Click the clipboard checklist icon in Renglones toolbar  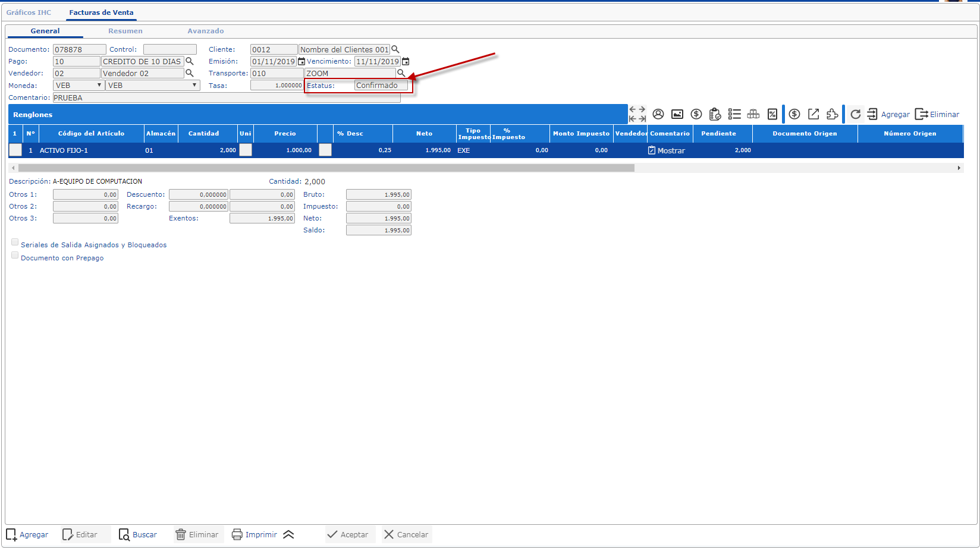(715, 114)
